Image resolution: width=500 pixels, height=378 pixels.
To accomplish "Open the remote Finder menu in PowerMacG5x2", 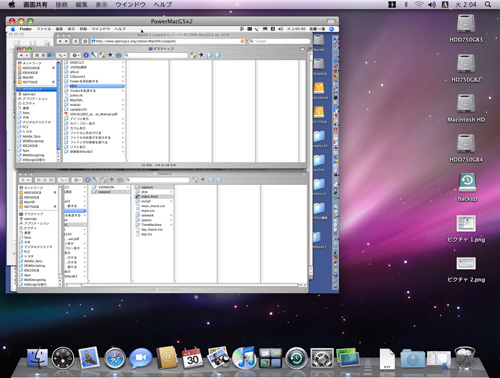I will point(26,29).
